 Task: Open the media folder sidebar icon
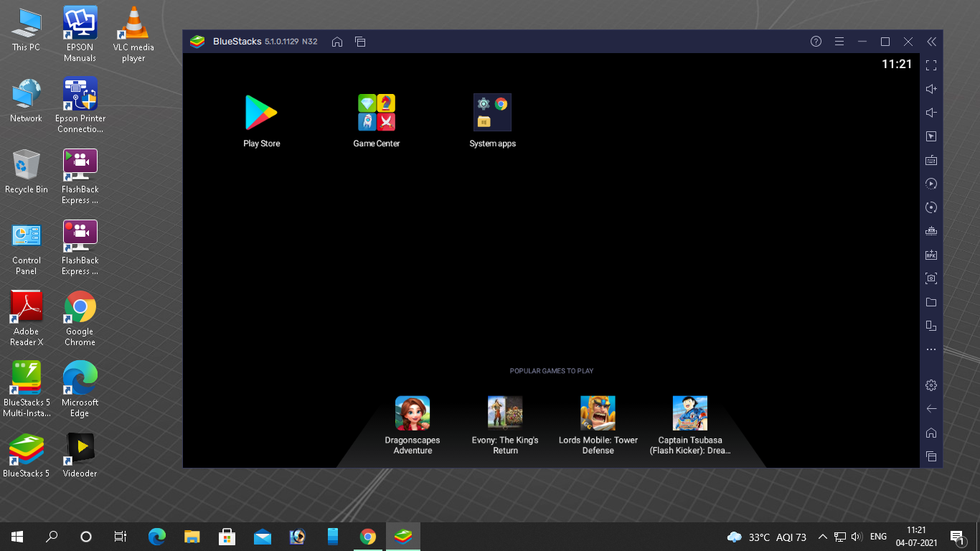point(931,302)
